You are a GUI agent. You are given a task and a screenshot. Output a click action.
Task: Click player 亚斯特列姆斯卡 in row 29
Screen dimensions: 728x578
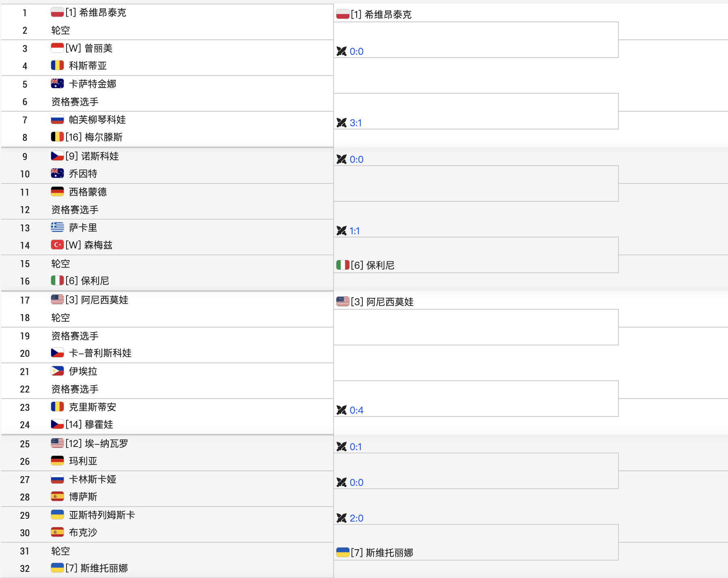(101, 515)
